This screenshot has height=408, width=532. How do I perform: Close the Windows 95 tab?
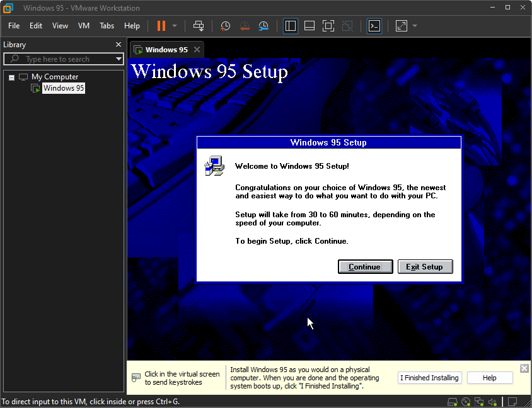pyautogui.click(x=197, y=50)
